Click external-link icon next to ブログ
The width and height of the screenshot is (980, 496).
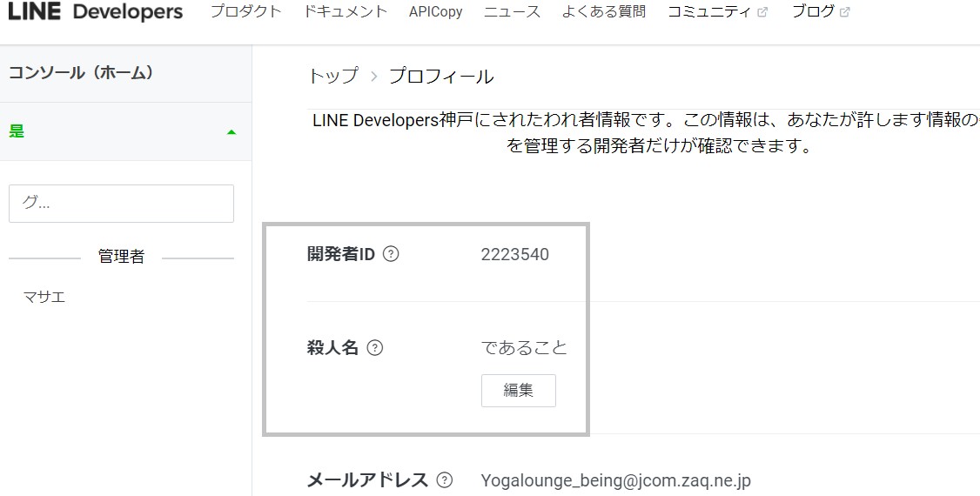(844, 12)
